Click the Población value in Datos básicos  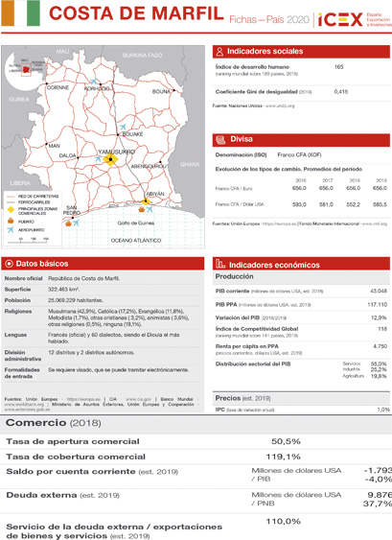(76, 300)
